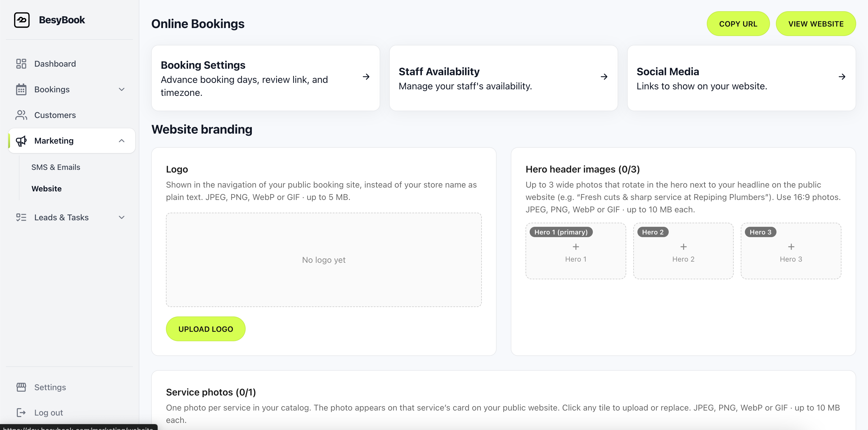This screenshot has height=430, width=868.
Task: Click the 'Hero 1' caption text
Action: 575,259
